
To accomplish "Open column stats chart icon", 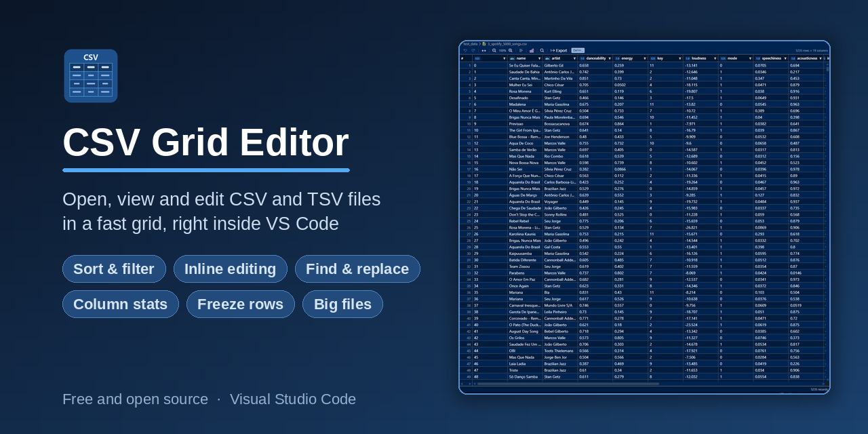I will click(x=532, y=50).
